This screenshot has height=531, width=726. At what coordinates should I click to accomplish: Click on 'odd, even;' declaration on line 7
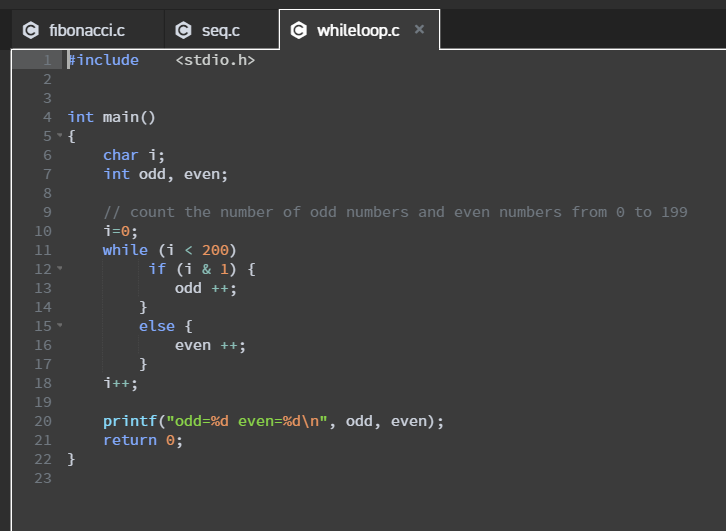pyautogui.click(x=183, y=174)
